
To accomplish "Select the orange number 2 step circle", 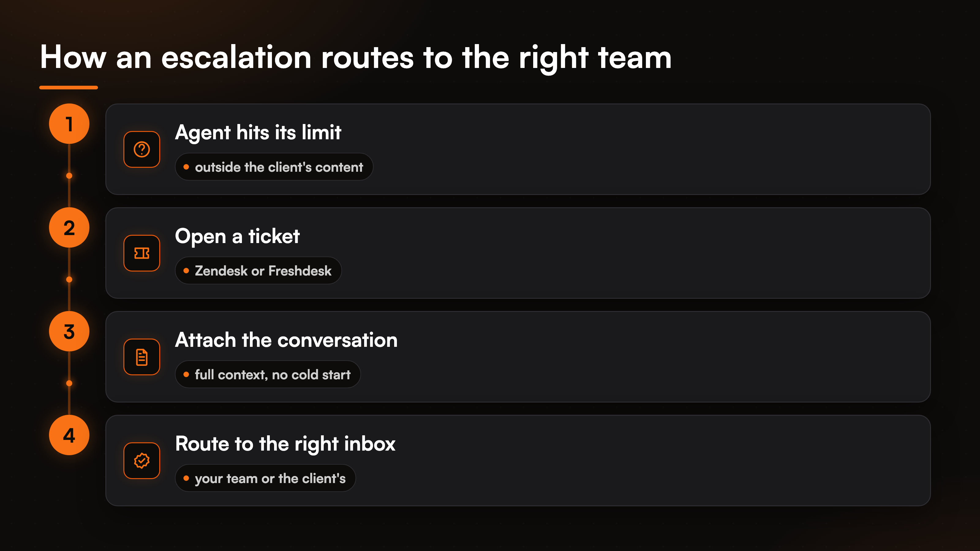I will pos(69,228).
